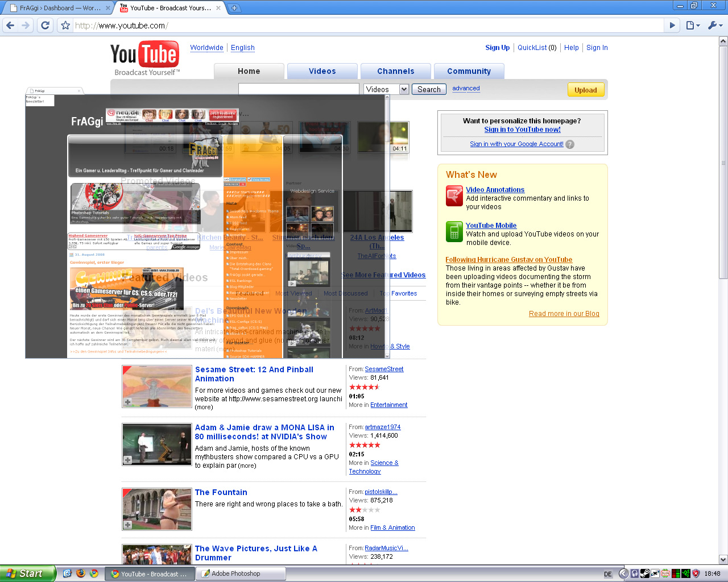
Task: Open the YouTube Mobile green phone icon
Action: pos(454,231)
